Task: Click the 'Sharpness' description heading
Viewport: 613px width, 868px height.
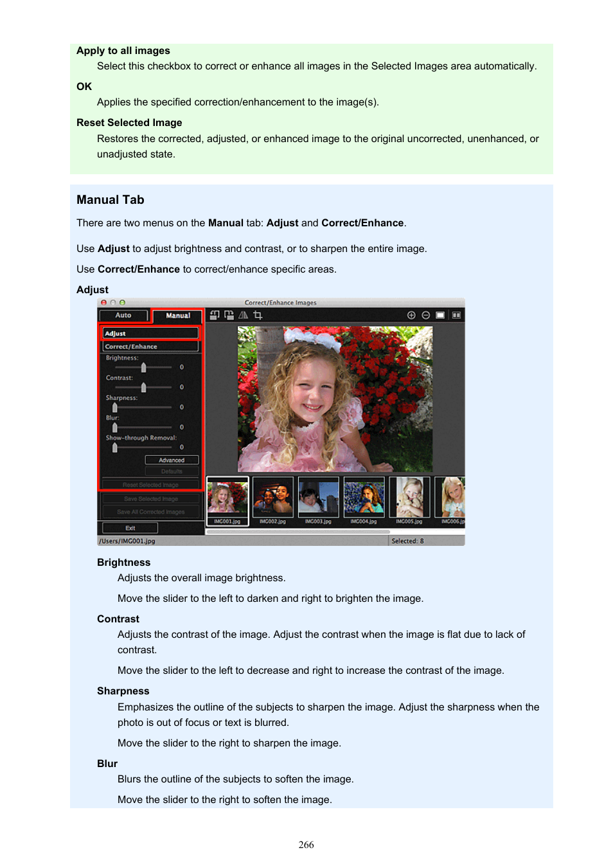Action: (x=123, y=691)
